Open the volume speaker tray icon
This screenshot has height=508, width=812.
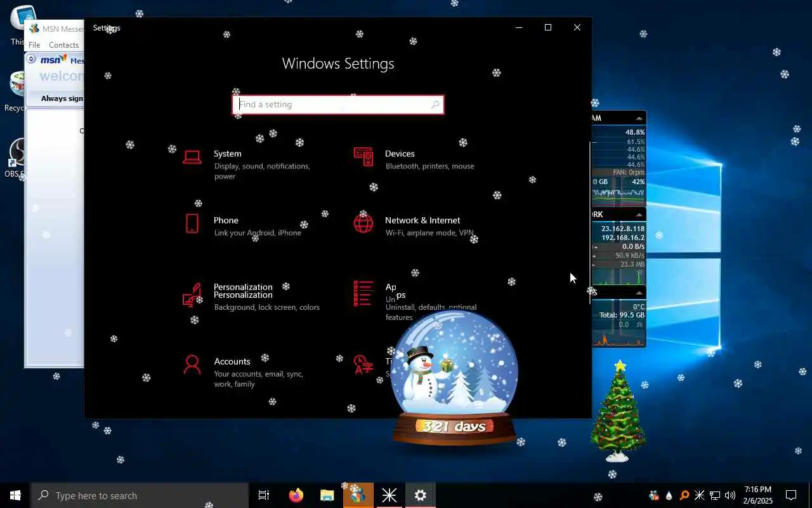click(x=730, y=495)
